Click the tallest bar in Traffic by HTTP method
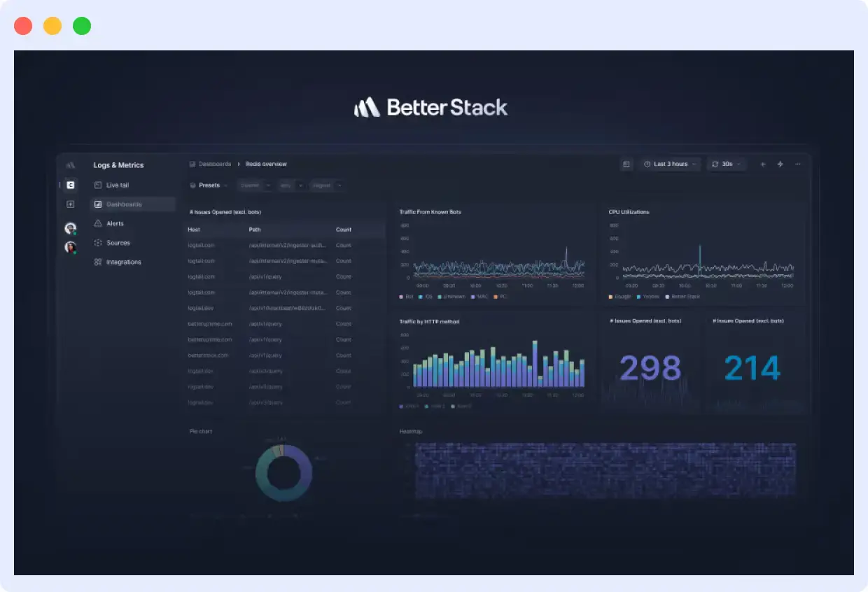The height and width of the screenshot is (592, 868). click(535, 364)
